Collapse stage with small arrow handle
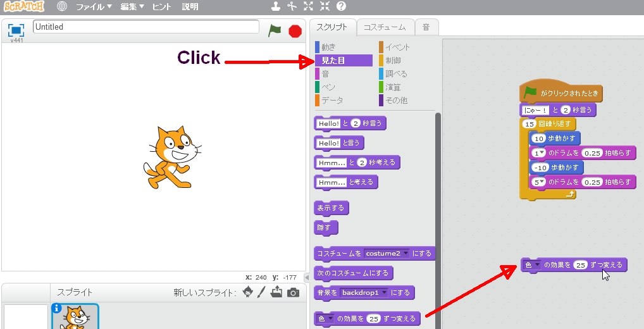Image resolution: width=644 pixels, height=329 pixels. [306, 277]
